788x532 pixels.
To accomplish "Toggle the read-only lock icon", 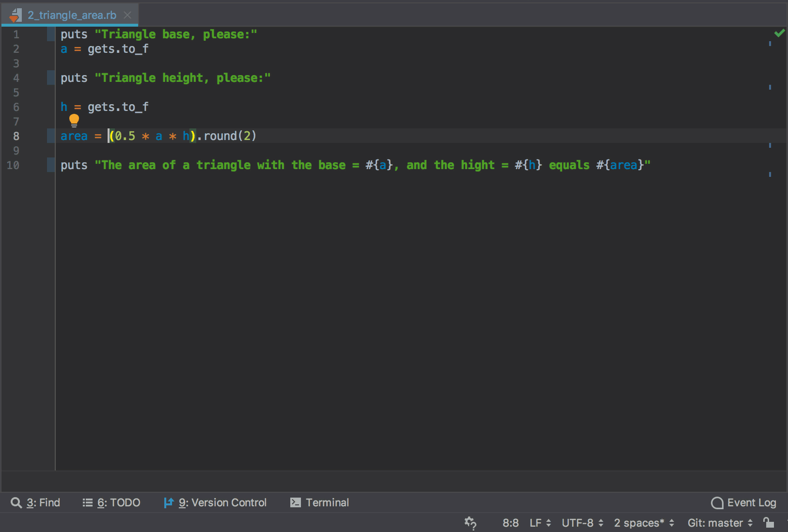I will tap(769, 522).
